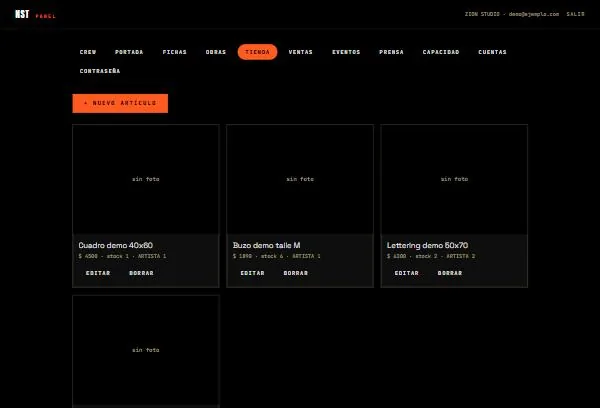Delete the Lettering demo 50x70 article

(x=450, y=273)
